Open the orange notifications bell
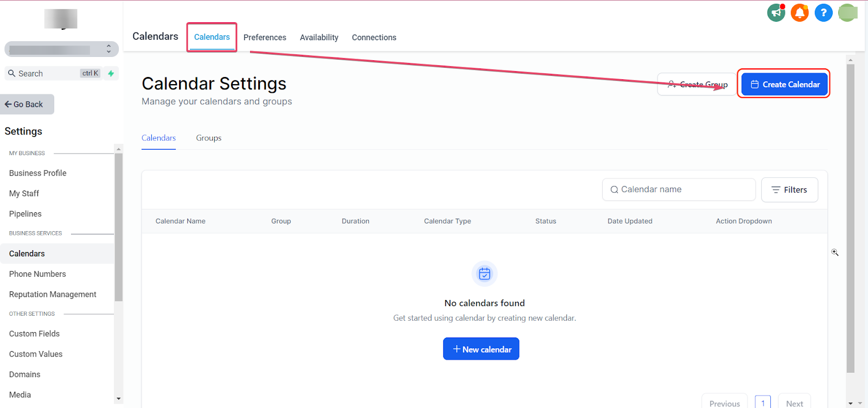The image size is (868, 408). [x=800, y=12]
